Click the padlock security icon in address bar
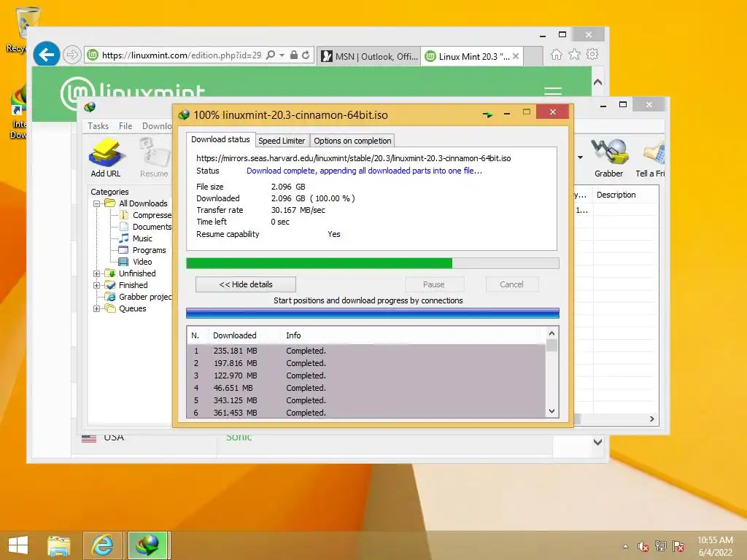Image resolution: width=747 pixels, height=560 pixels. point(294,55)
